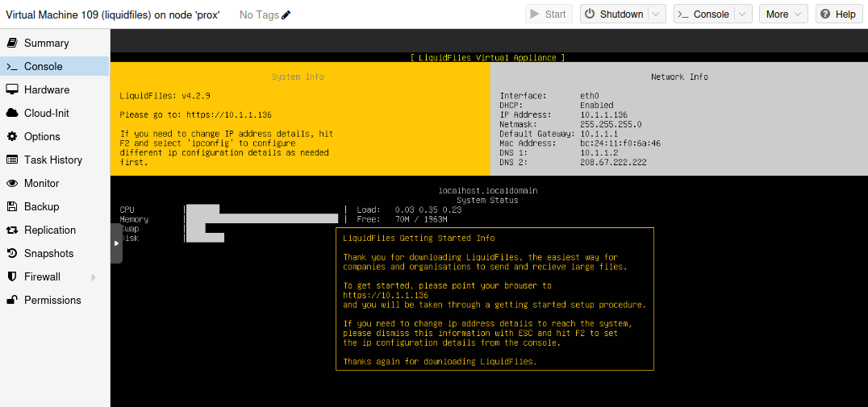Click the terminal icon on top Console button
The width and height of the screenshot is (868, 407).
coord(683,15)
